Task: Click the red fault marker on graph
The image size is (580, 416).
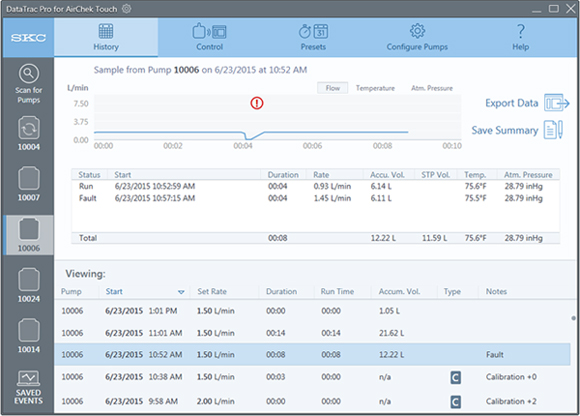Action: tap(257, 103)
